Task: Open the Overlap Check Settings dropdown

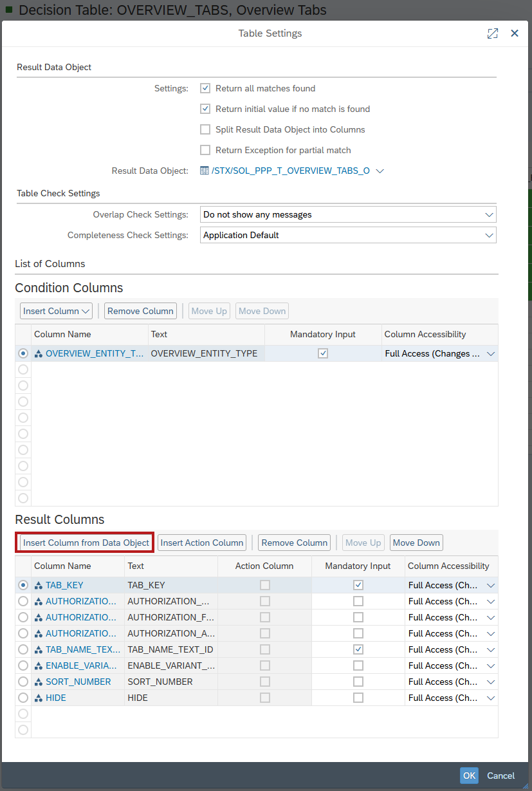Action: 489,214
